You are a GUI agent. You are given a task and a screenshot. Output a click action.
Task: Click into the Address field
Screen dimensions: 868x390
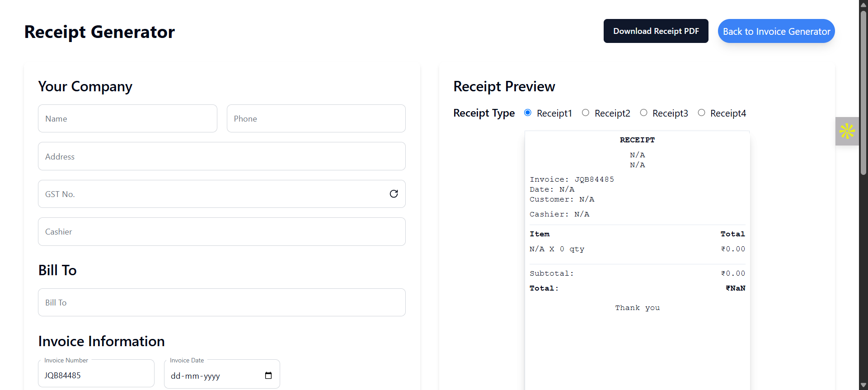[222, 156]
